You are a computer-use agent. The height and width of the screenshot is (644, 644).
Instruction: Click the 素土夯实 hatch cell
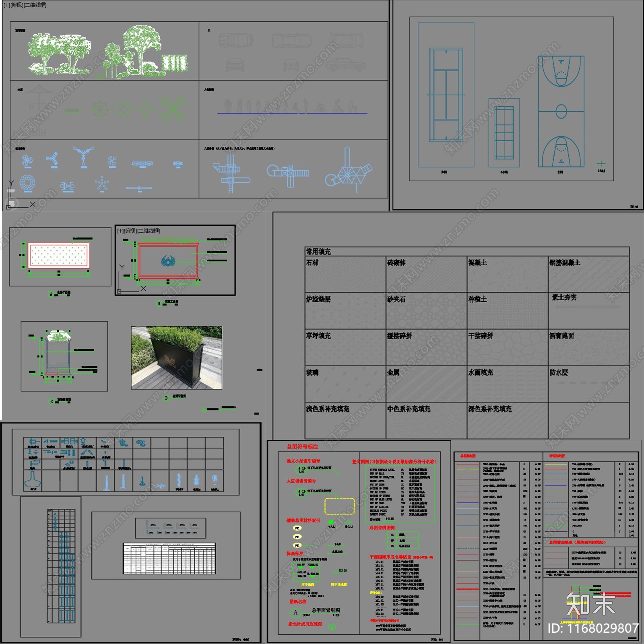coord(589,311)
